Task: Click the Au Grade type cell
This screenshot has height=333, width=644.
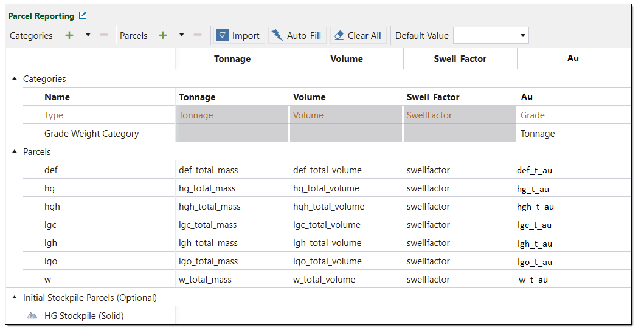Action: tap(533, 115)
